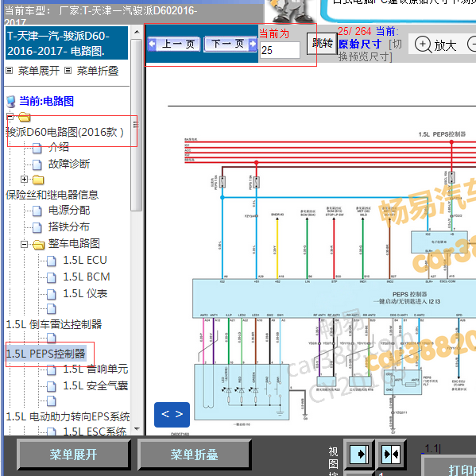Click the page number input field showing 25
The width and height of the screenshot is (476, 476).
point(280,50)
